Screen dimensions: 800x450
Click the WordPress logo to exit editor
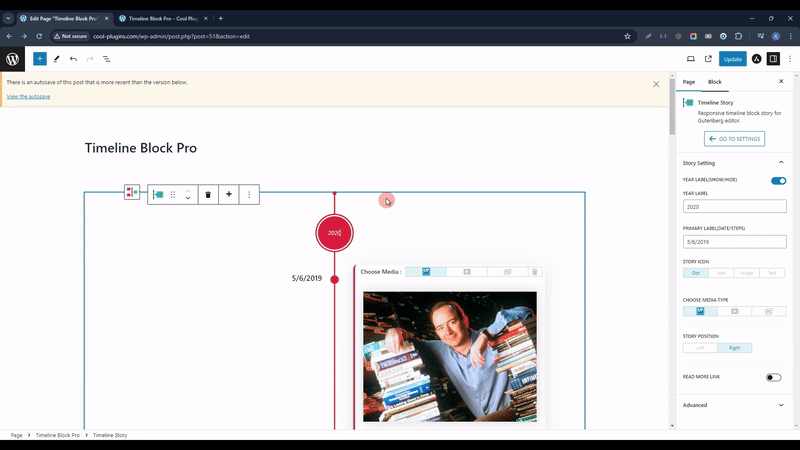click(13, 59)
